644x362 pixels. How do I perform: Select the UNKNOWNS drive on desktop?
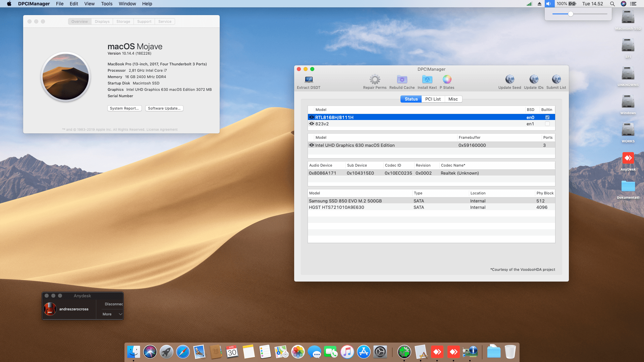point(628,73)
